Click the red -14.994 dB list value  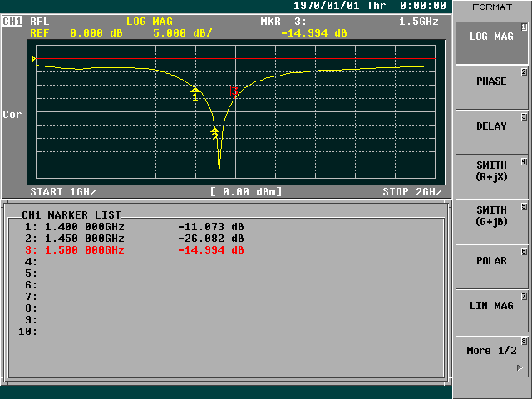pos(210,250)
